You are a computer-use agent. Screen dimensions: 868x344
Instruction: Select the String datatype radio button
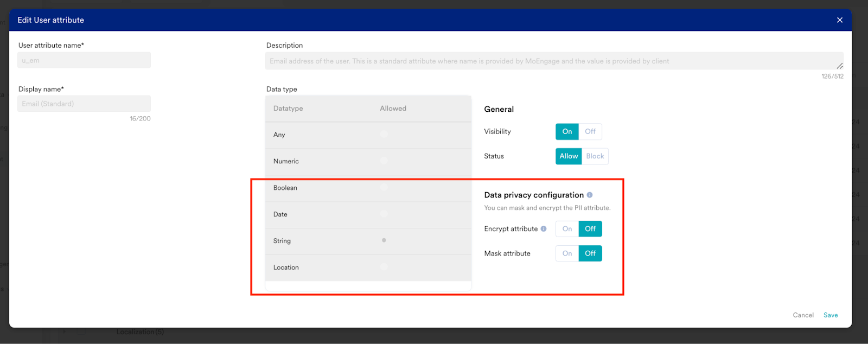pos(384,240)
